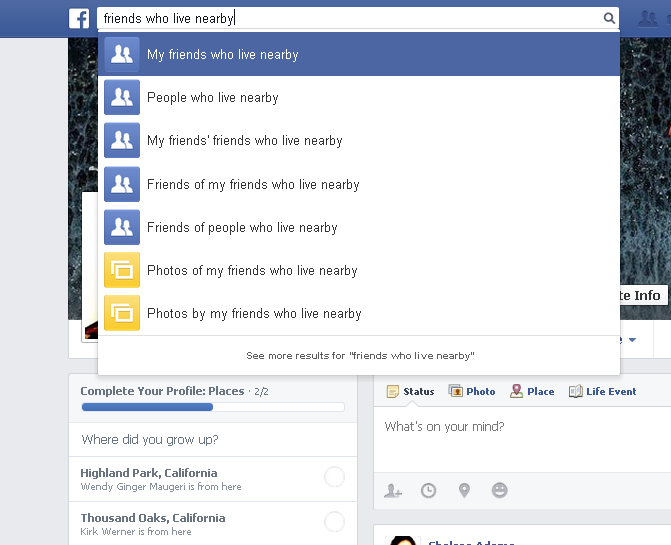Click the tag people icon in composer

[x=393, y=490]
